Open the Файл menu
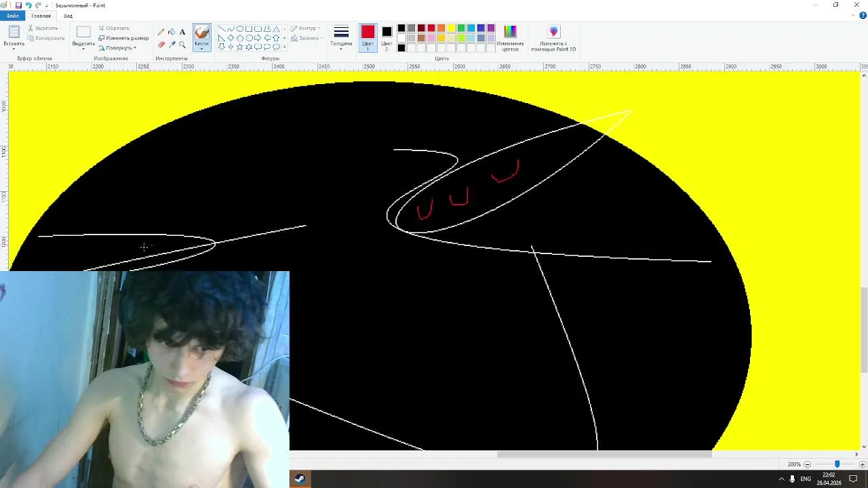868x488 pixels. (13, 16)
